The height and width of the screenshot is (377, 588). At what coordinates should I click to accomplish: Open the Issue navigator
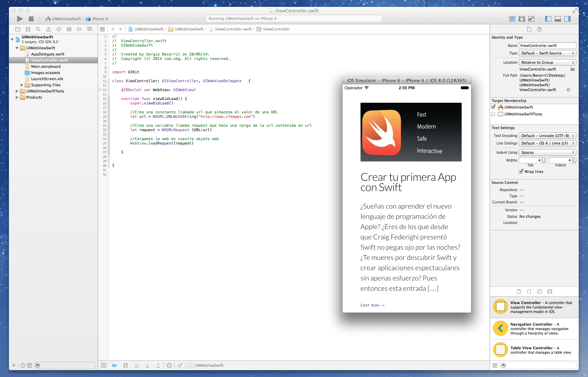pos(48,29)
